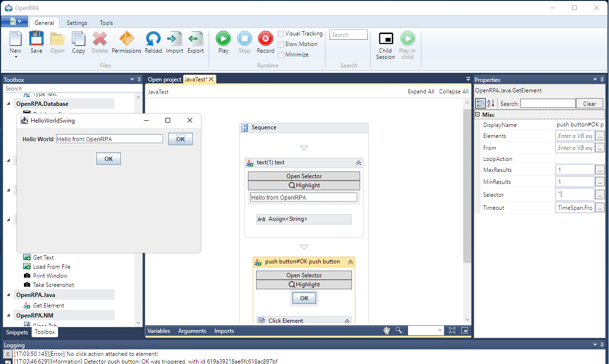Click the ribbon Search field
The height and width of the screenshot is (364, 609).
click(x=349, y=34)
